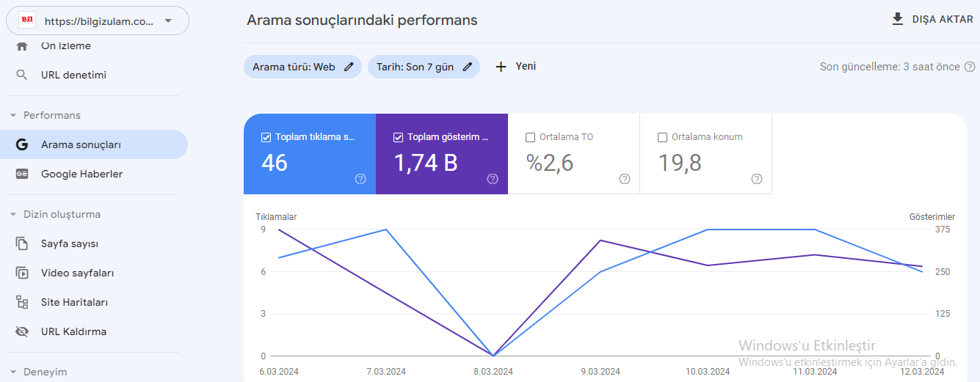This screenshot has width=980, height=382.
Task: Uncheck the Toplam tıklama sayısı checkbox
Action: (x=266, y=137)
